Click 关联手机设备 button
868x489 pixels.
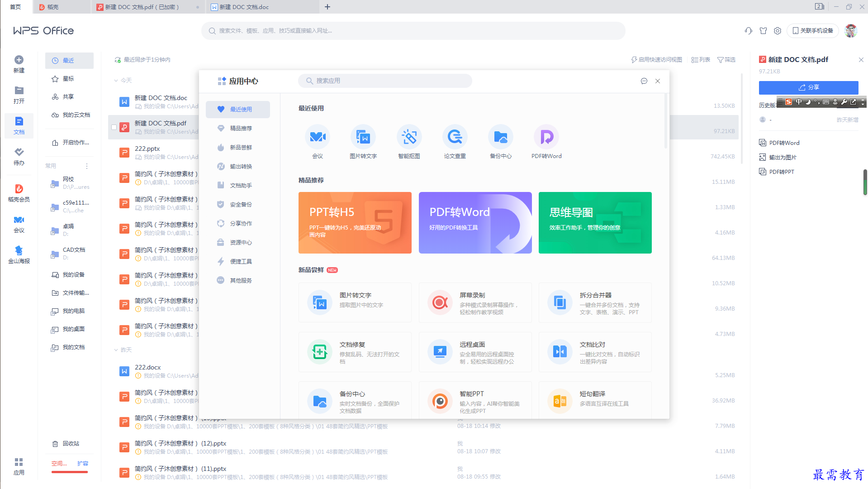click(813, 31)
